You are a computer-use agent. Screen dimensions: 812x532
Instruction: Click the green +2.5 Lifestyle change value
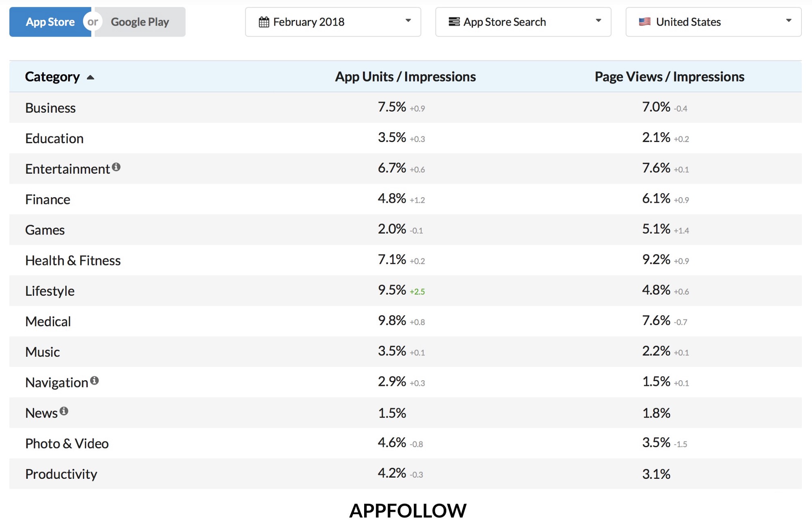(417, 292)
